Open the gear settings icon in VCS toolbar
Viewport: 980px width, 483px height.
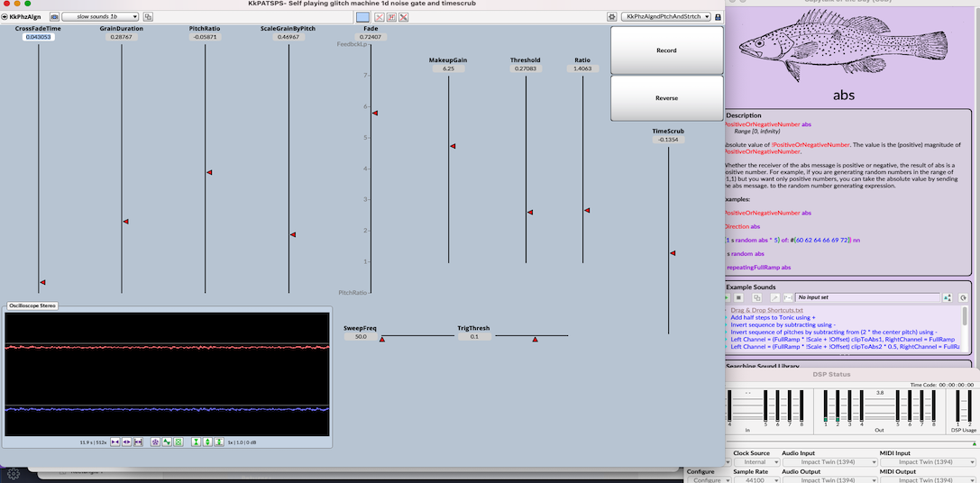(x=612, y=17)
